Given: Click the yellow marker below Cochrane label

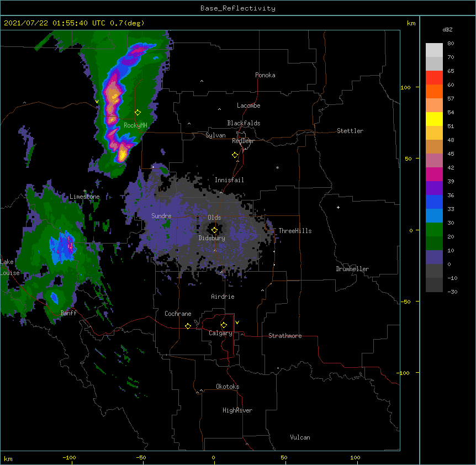Looking at the screenshot, I should pos(188,326).
